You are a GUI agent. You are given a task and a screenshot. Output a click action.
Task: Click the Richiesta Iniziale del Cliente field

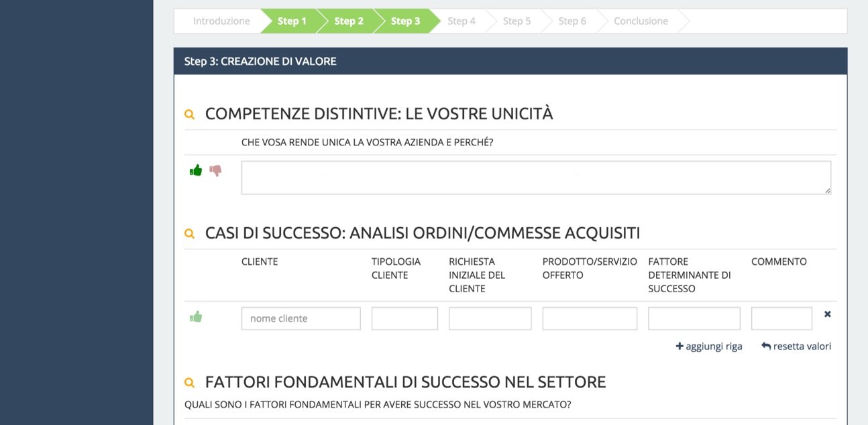point(490,318)
